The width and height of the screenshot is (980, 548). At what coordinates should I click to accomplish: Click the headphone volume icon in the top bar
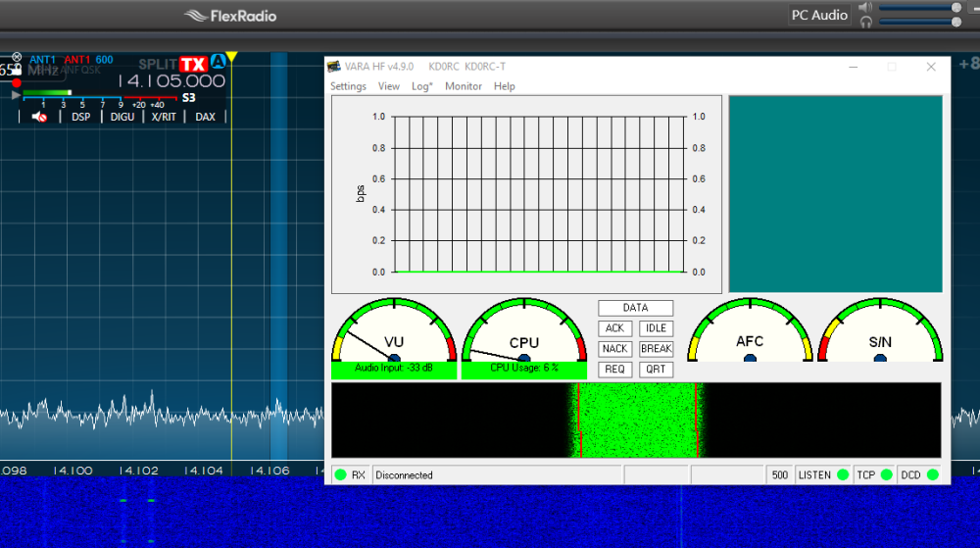coord(865,23)
